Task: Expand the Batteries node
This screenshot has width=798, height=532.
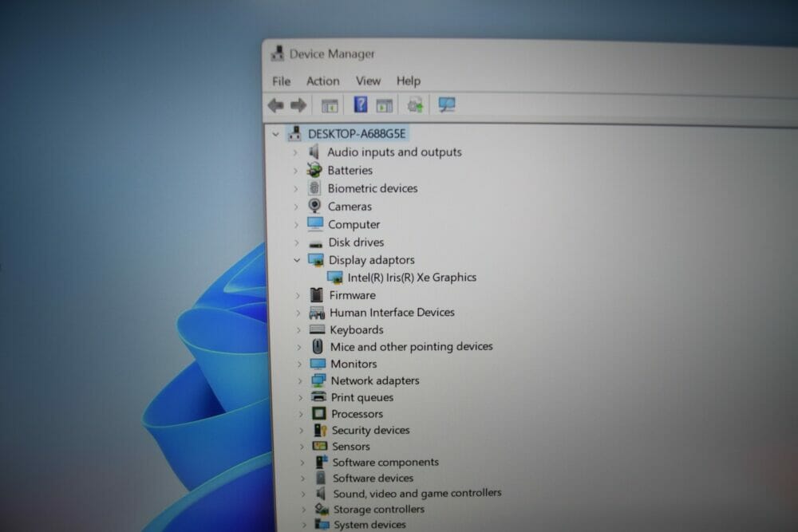Action: [295, 171]
